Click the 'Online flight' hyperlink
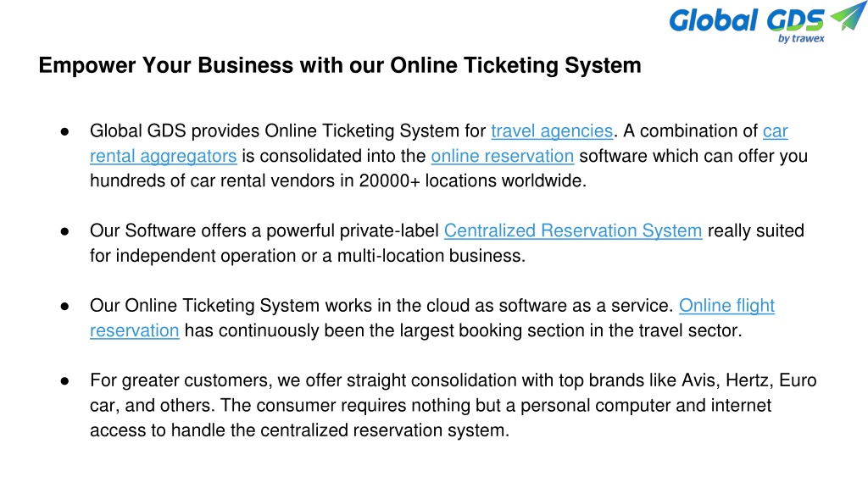 coord(726,305)
